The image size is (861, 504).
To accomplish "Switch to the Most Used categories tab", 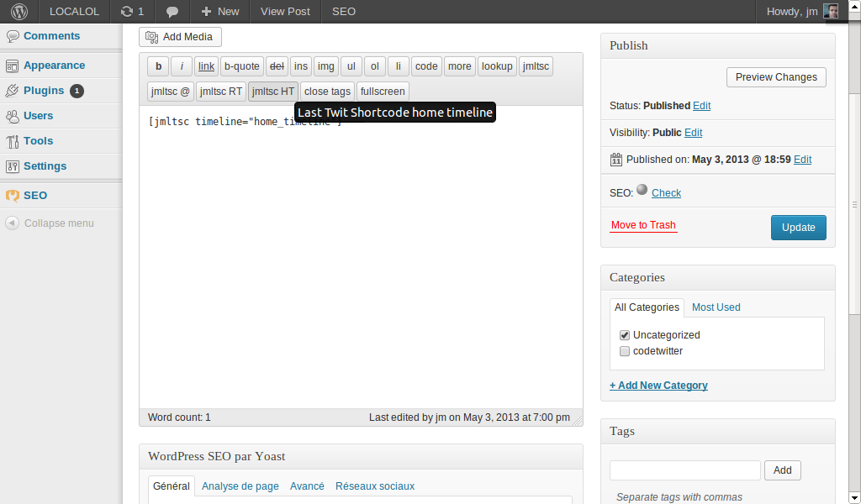I will [716, 307].
